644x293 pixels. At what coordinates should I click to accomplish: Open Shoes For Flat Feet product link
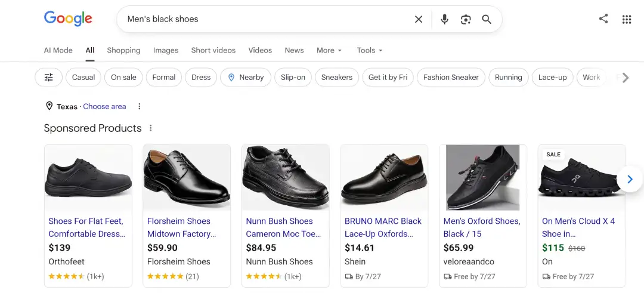tap(87, 227)
